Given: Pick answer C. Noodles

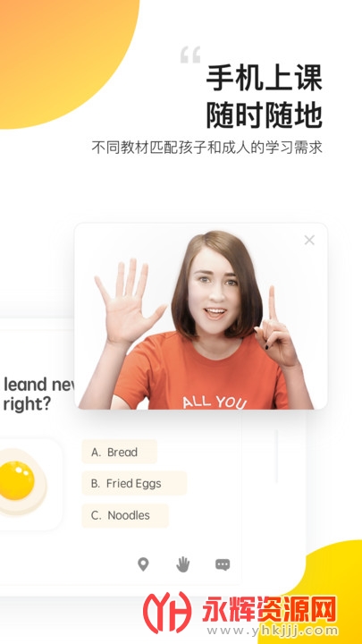Looking at the screenshot, I should [x=125, y=515].
